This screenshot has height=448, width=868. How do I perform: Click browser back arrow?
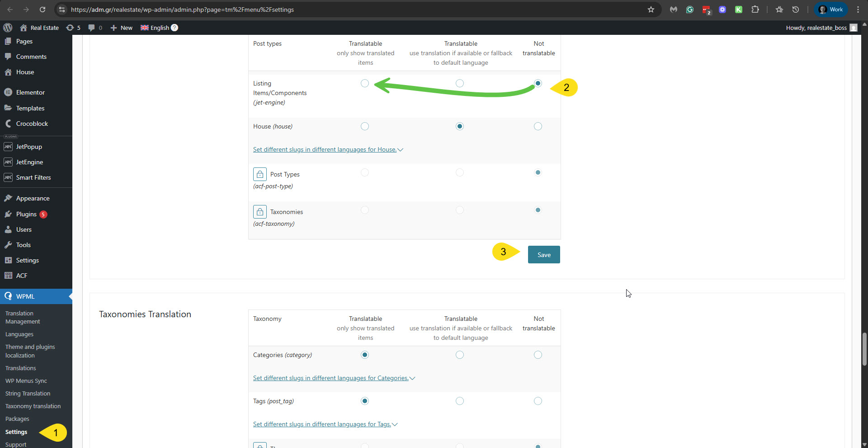(10, 10)
